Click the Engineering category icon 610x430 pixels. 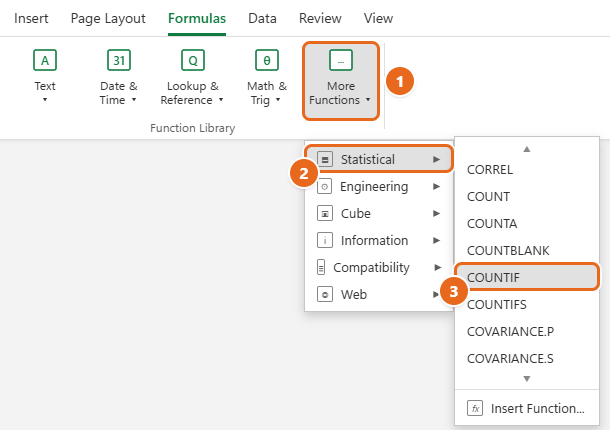click(x=324, y=186)
